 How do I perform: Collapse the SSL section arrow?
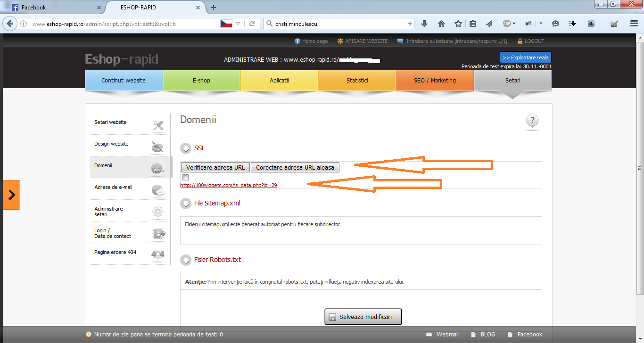click(185, 148)
